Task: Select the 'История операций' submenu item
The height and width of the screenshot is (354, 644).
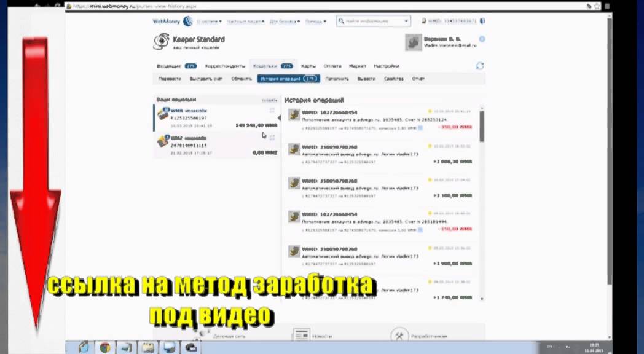Action: coord(289,79)
